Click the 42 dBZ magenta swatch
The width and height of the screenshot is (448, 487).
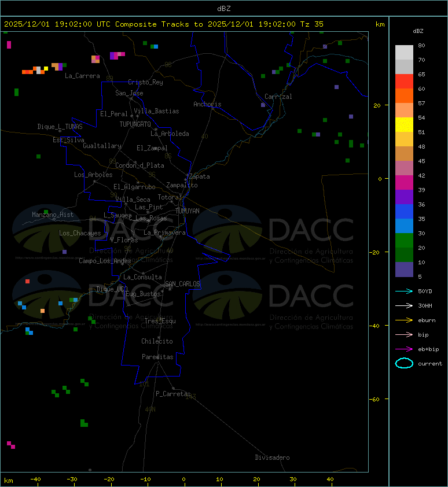404,183
